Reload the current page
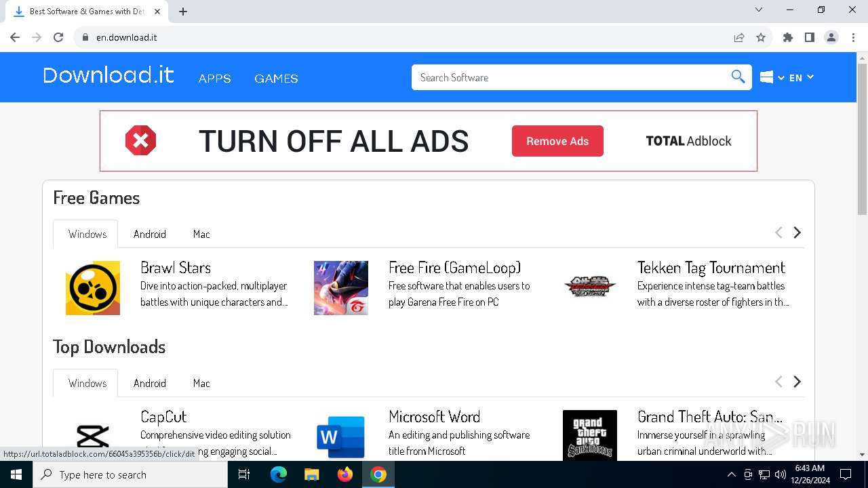Viewport: 868px width, 488px height. pyautogui.click(x=58, y=37)
